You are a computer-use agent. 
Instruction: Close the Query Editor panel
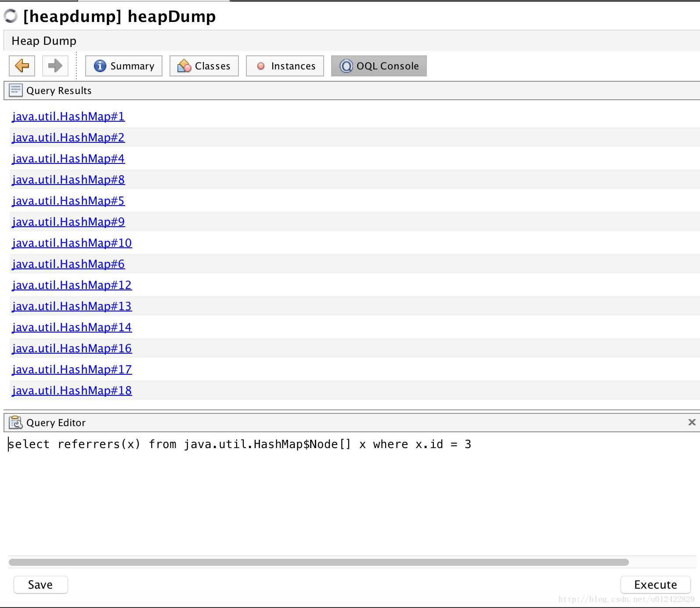coord(692,422)
